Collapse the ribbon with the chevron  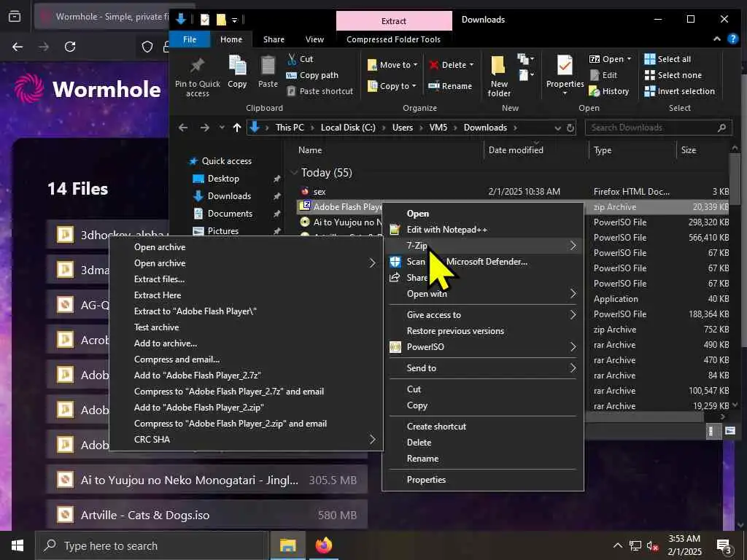(717, 39)
